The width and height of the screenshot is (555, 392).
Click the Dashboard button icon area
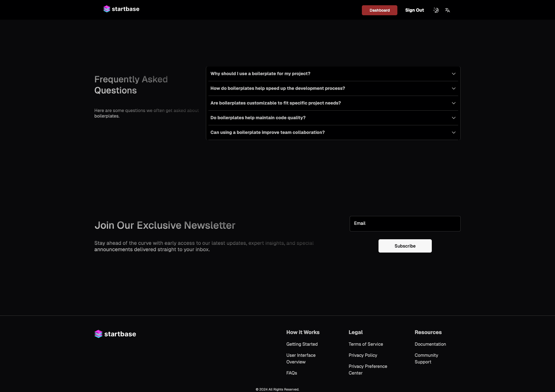point(380,10)
